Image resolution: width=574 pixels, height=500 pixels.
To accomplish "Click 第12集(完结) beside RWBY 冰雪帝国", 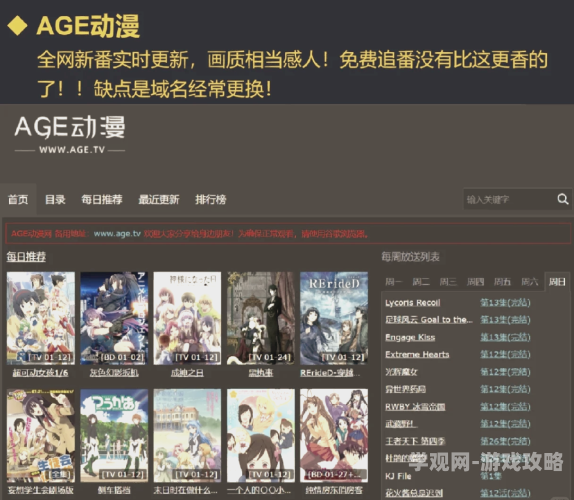I will tap(505, 407).
